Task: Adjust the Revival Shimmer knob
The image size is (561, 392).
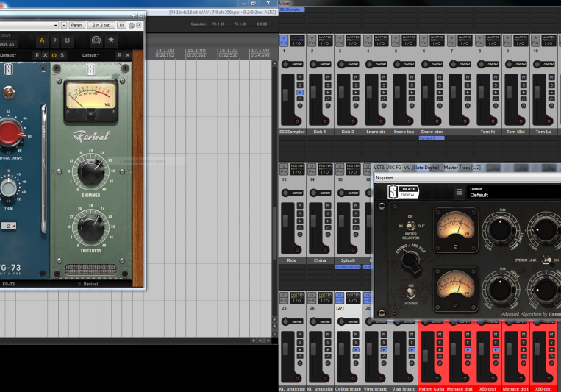Action: pos(91,172)
